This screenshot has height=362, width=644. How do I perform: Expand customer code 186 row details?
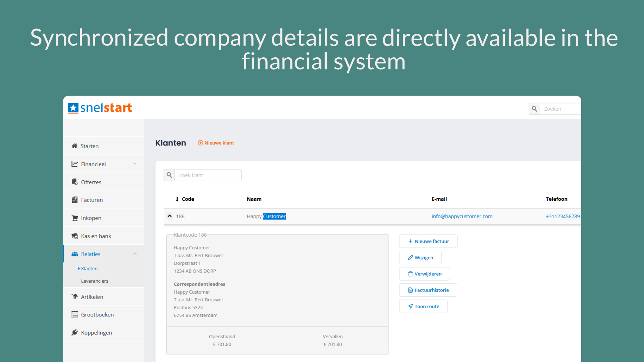coord(170,216)
